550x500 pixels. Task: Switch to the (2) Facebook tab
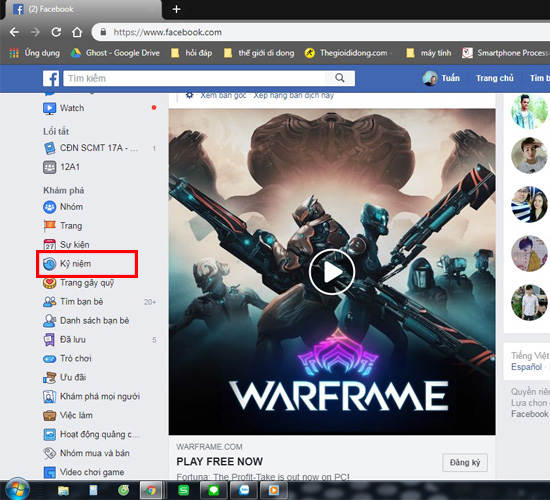pos(82,9)
